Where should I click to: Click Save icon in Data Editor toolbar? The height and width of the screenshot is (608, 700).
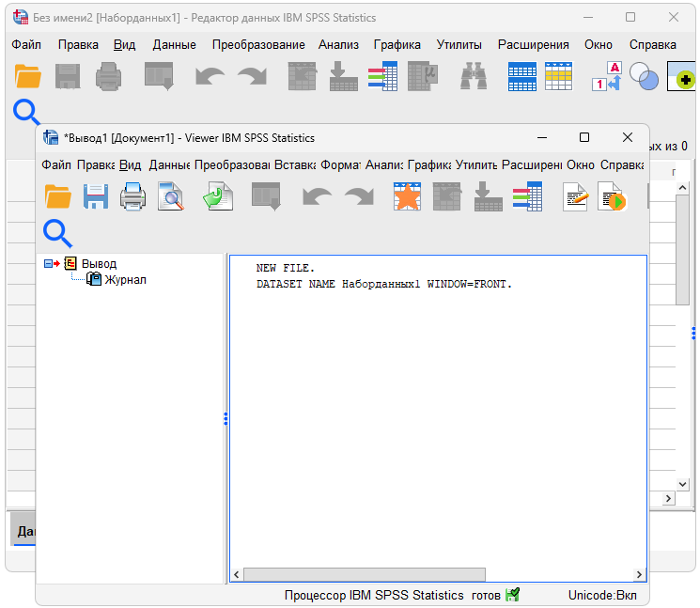68,76
